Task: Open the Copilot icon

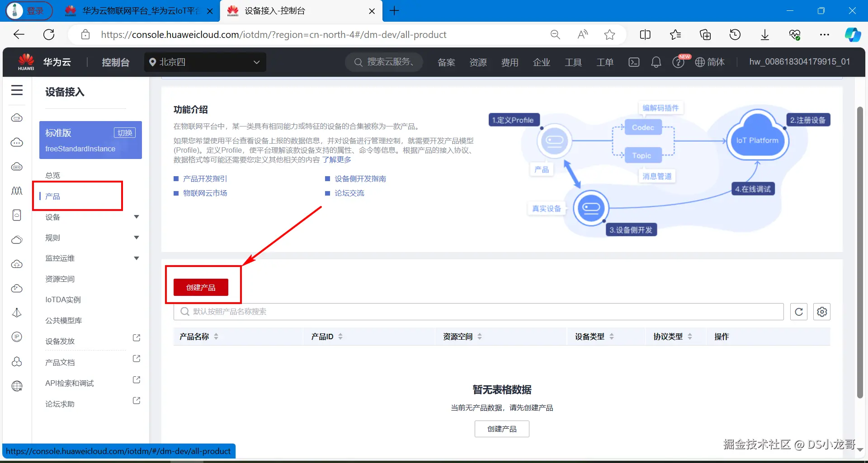Action: (853, 35)
